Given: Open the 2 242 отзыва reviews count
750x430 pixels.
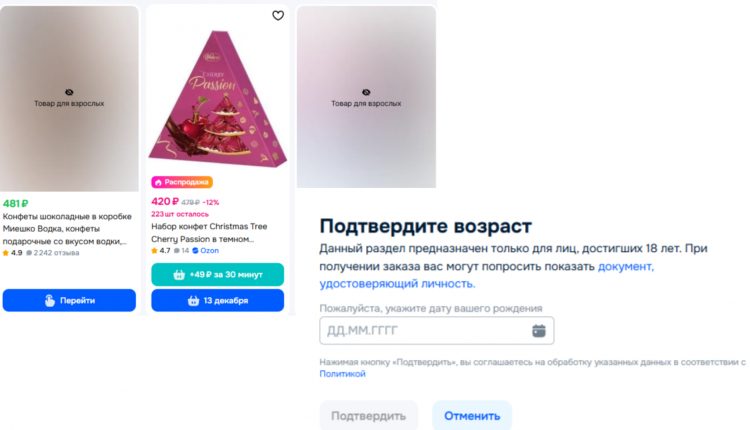Looking at the screenshot, I should (53, 253).
